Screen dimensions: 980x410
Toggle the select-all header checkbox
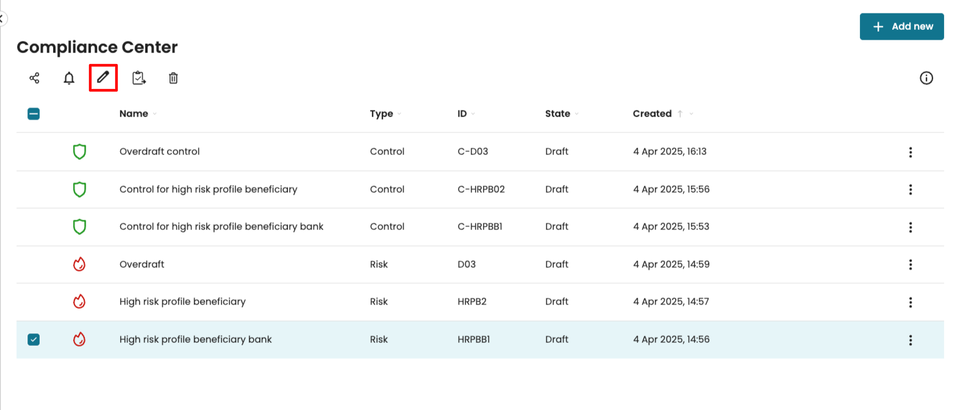click(x=34, y=114)
